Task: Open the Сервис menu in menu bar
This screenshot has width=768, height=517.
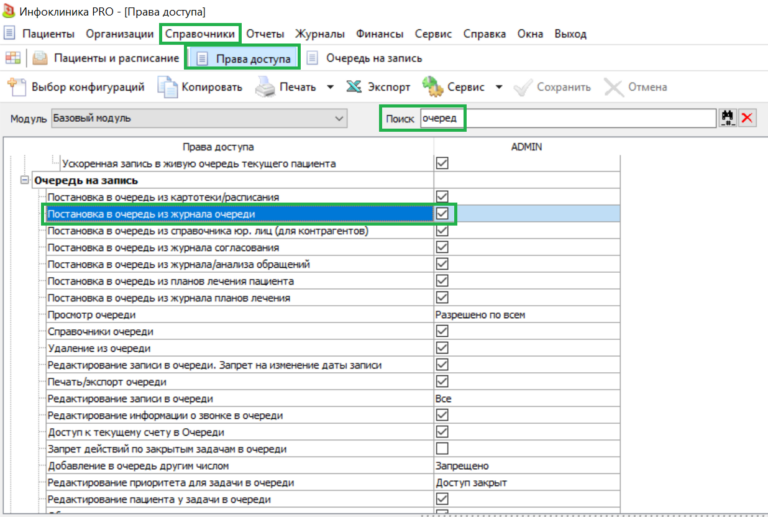Action: 433,34
